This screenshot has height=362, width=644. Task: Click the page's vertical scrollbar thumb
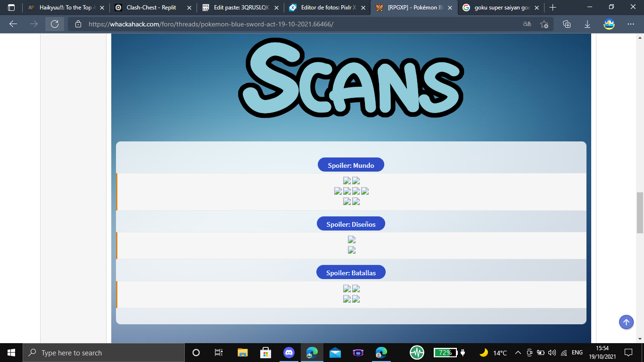tap(640, 213)
